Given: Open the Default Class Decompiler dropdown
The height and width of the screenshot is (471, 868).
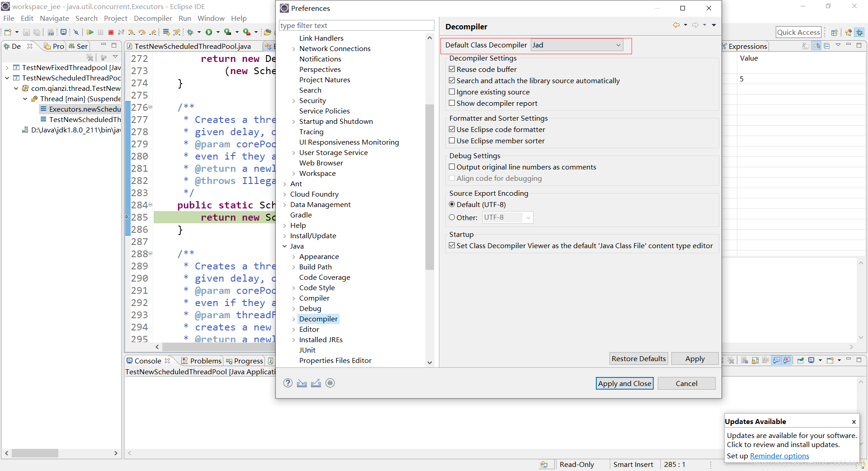Looking at the screenshot, I should [618, 45].
